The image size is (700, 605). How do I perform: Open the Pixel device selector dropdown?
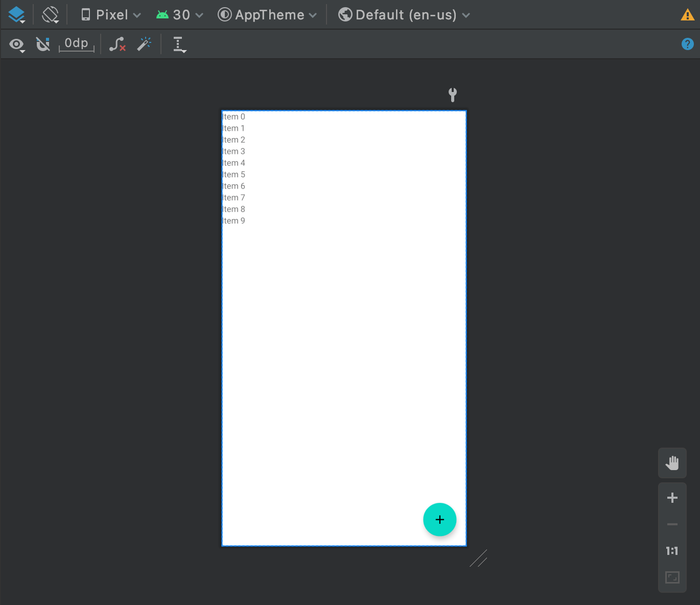pos(111,15)
